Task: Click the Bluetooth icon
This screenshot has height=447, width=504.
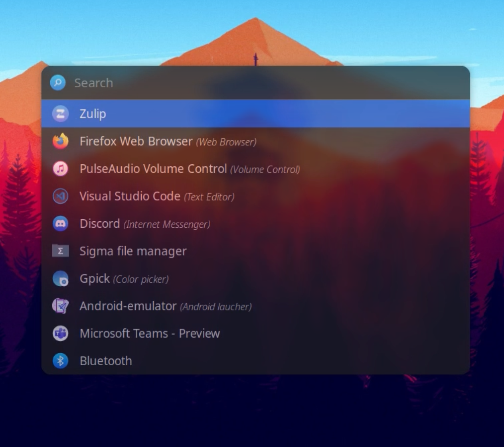Action: [x=60, y=361]
